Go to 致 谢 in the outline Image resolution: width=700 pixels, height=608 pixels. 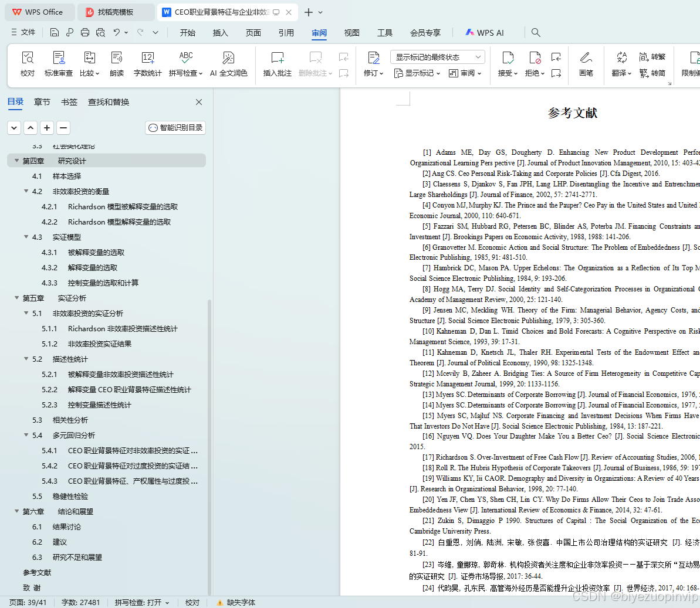pyautogui.click(x=32, y=587)
